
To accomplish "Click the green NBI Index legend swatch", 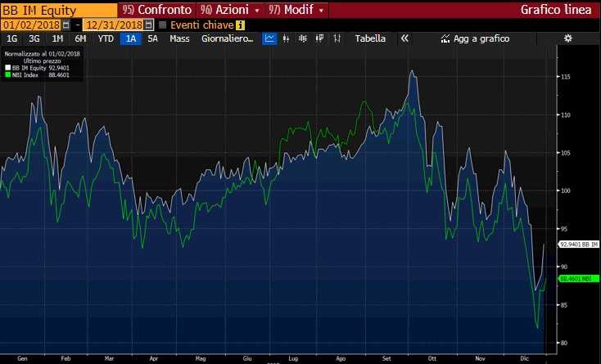I will [x=8, y=75].
